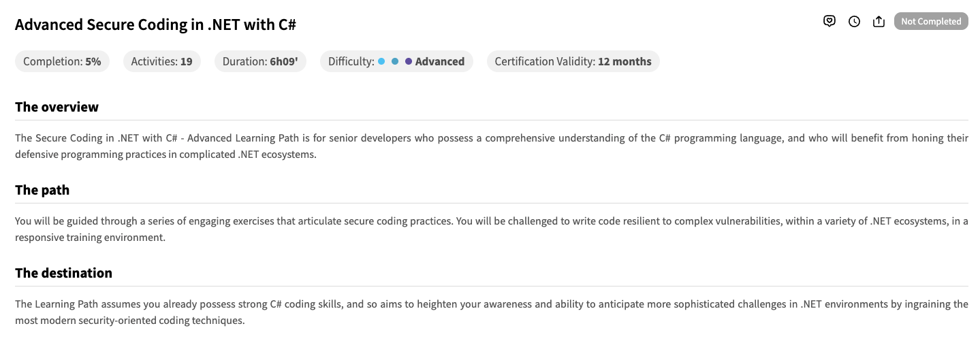Click the Not Completed status badge
The image size is (980, 343).
(x=930, y=21)
